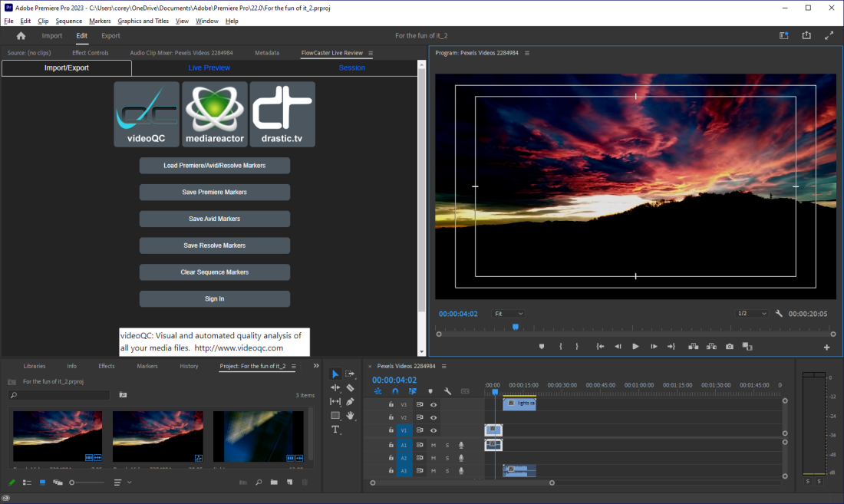The width and height of the screenshot is (844, 504).
Task: Click Save Resolve Markers button
Action: [x=215, y=245]
